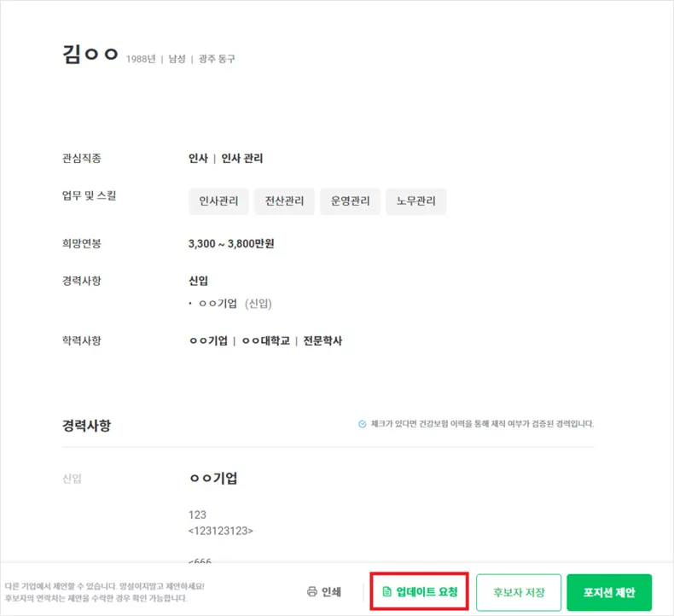Viewport: 674px width, 616px height.
Task: Send offer via 포지션 제안 button
Action: 609,592
